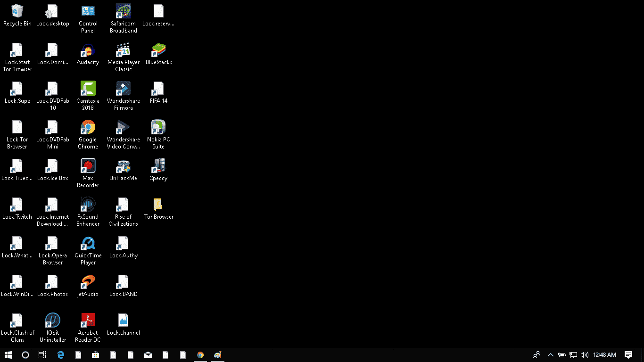
Task: Select the Media Player Classic shortcut
Action: point(124,58)
